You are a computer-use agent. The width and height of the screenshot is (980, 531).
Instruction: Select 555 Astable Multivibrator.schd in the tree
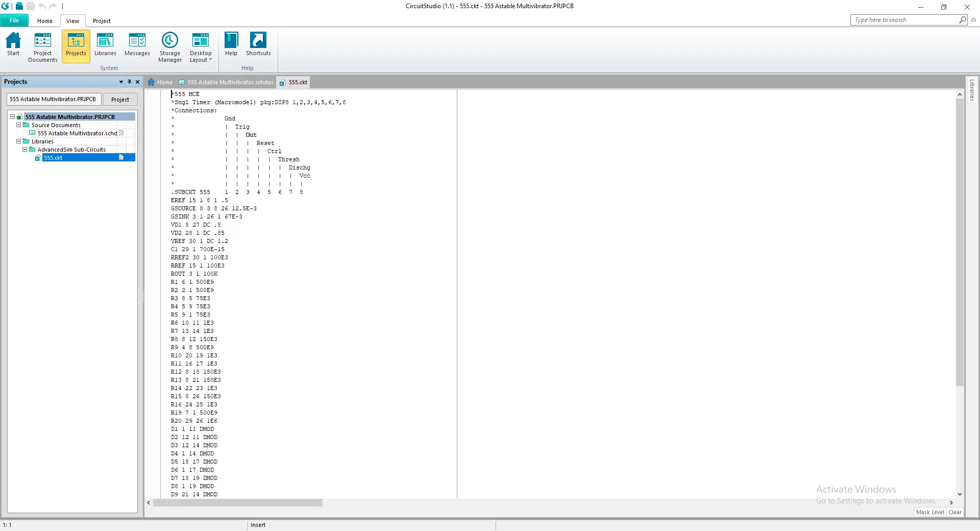[x=78, y=133]
